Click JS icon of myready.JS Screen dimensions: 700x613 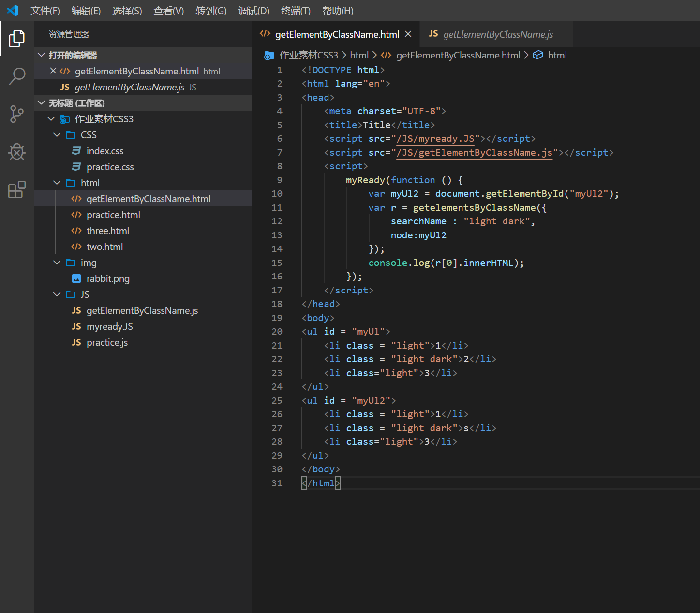pos(76,326)
